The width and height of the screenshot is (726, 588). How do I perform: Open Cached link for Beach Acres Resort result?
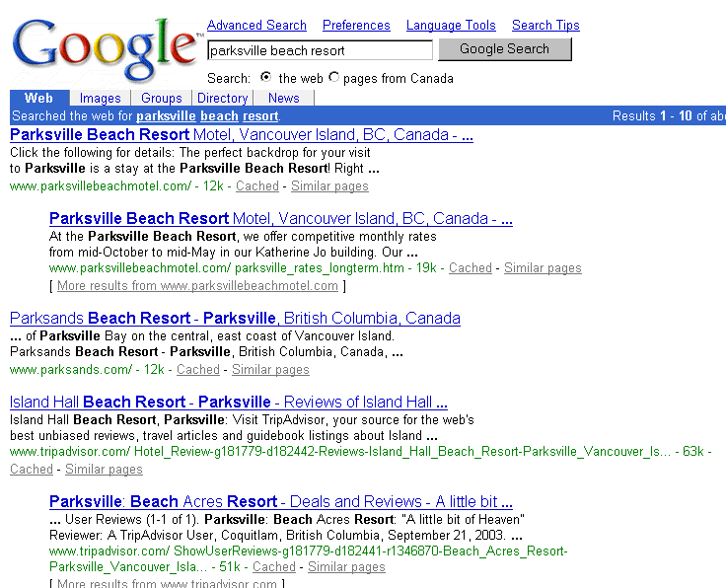click(273, 567)
